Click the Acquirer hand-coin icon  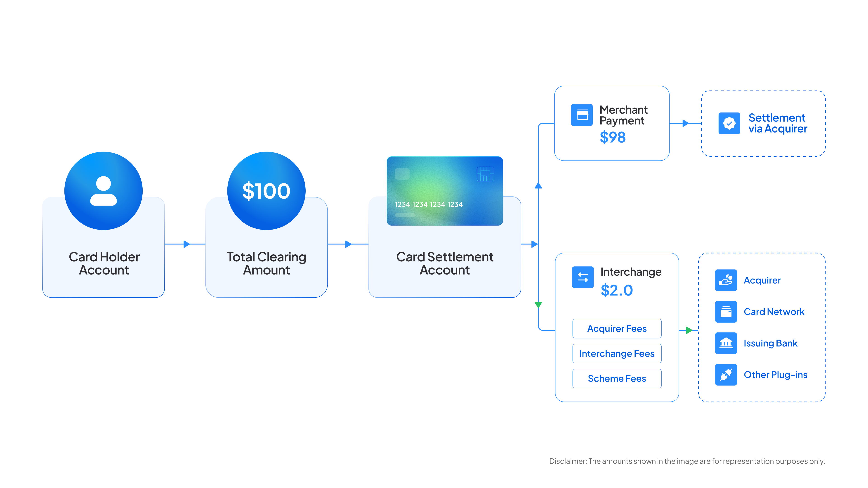coord(726,280)
